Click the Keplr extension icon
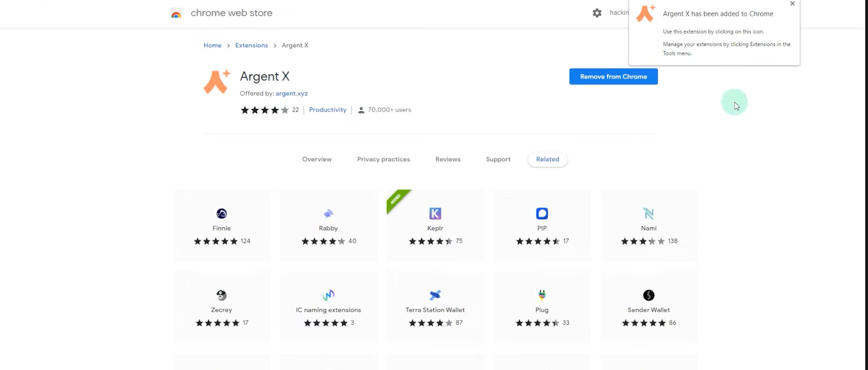 pos(435,214)
